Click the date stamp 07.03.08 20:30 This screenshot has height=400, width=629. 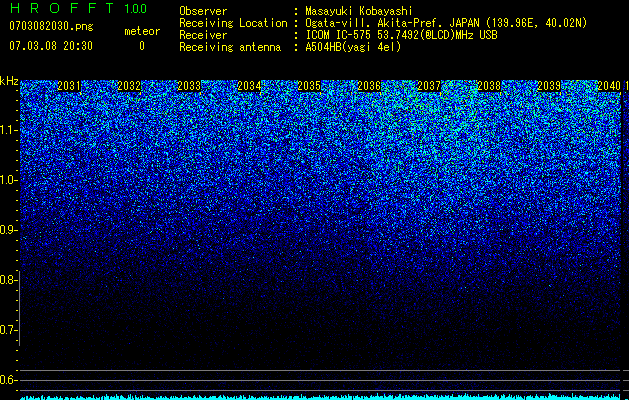51,46
